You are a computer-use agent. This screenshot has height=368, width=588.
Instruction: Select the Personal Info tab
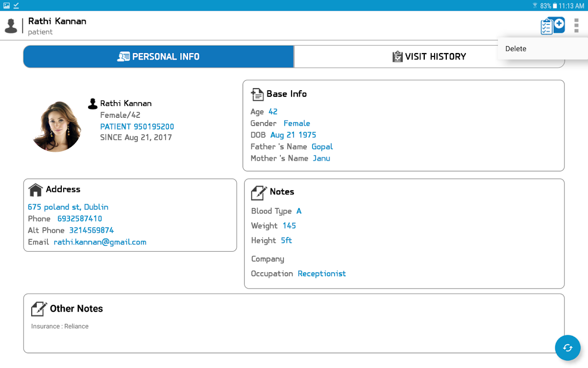click(x=158, y=57)
